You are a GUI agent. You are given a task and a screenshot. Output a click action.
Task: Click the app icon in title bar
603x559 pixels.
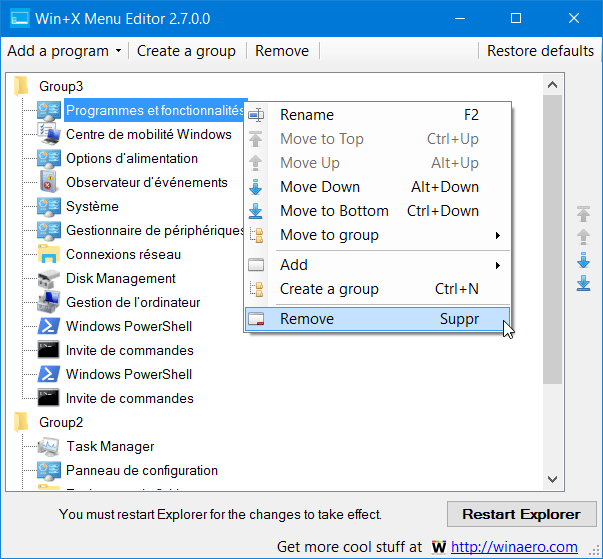[20, 18]
